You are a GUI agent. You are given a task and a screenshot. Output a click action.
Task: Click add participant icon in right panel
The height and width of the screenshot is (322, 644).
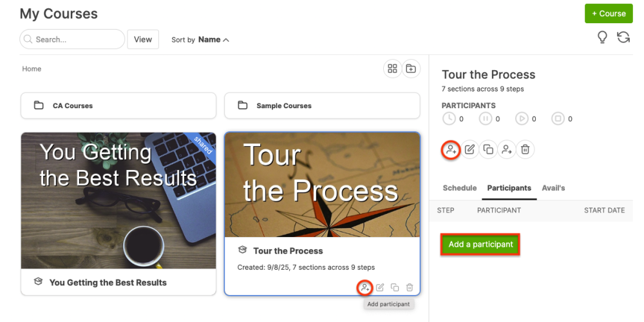point(451,149)
